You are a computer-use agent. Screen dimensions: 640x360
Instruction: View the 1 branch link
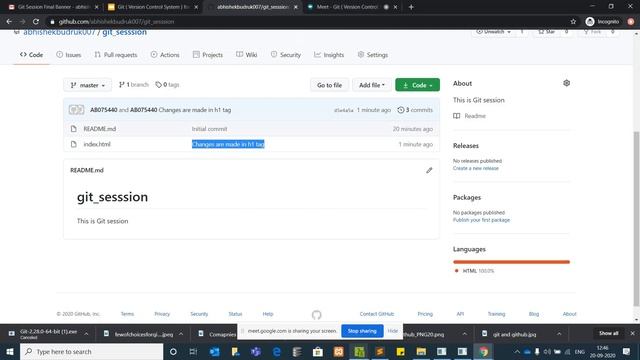pos(133,84)
